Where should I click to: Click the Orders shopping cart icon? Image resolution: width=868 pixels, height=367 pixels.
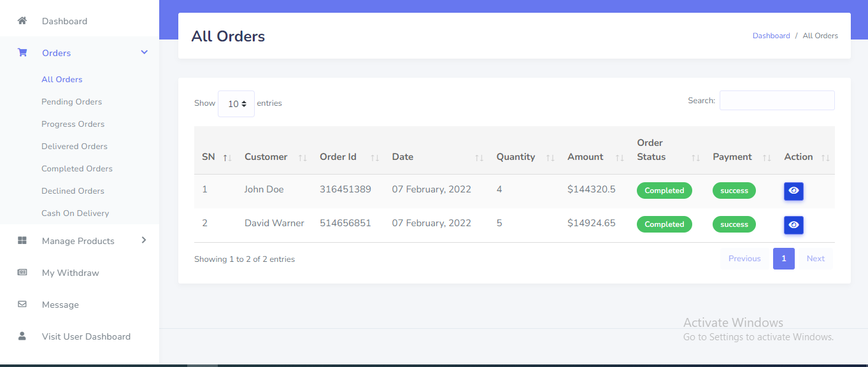click(22, 53)
